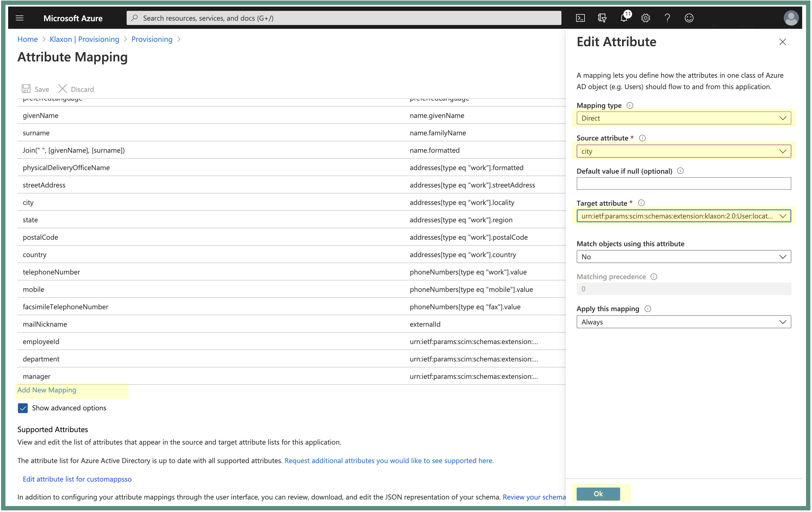Click the help question mark icon

coord(667,18)
